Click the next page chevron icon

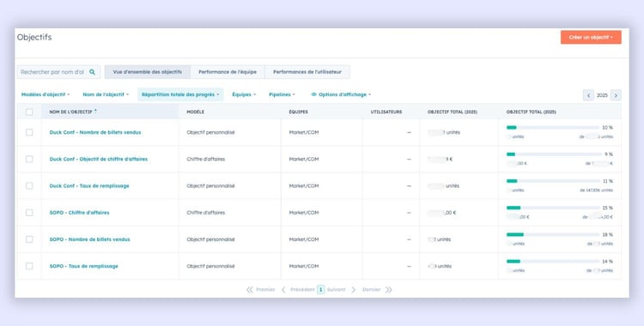(x=353, y=290)
